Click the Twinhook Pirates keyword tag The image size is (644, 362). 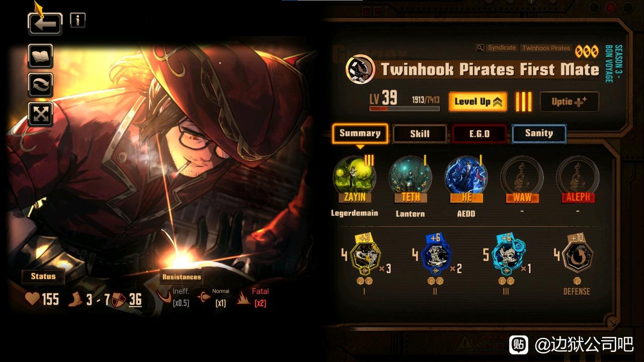pos(546,48)
